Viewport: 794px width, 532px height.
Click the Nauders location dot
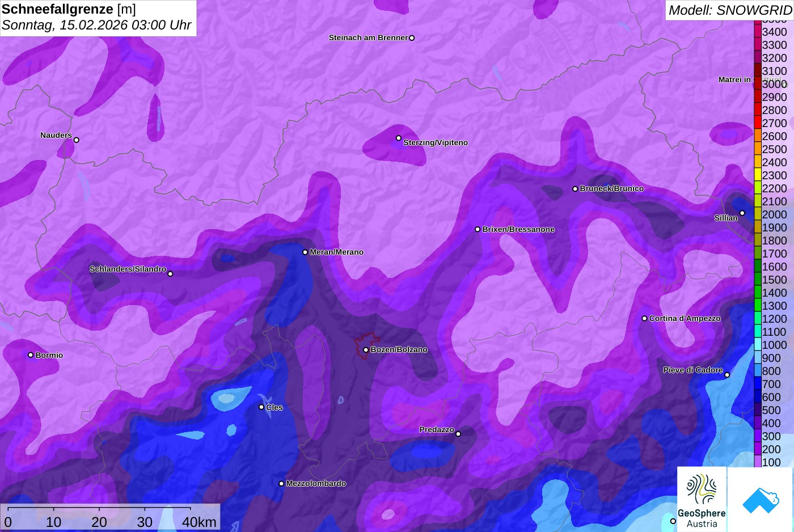77,140
